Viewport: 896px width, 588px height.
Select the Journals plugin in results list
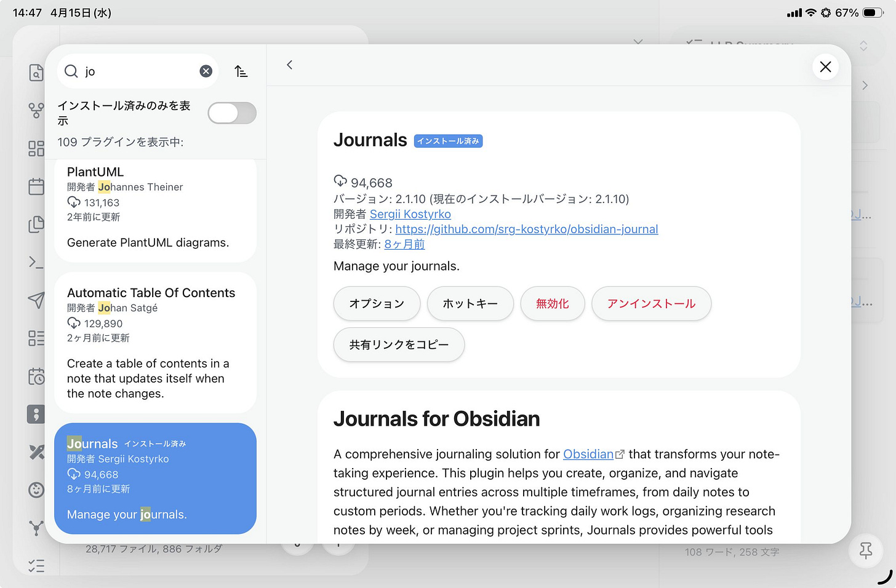155,479
